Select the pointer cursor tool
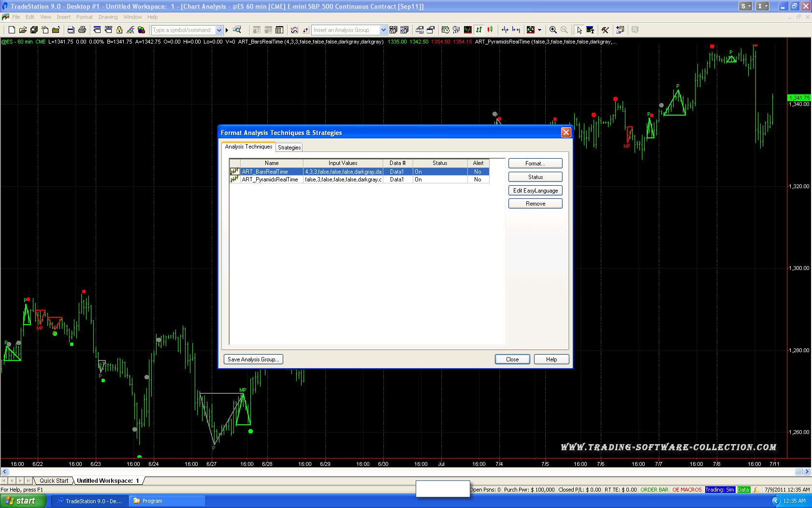The image size is (812, 508). pyautogui.click(x=579, y=30)
